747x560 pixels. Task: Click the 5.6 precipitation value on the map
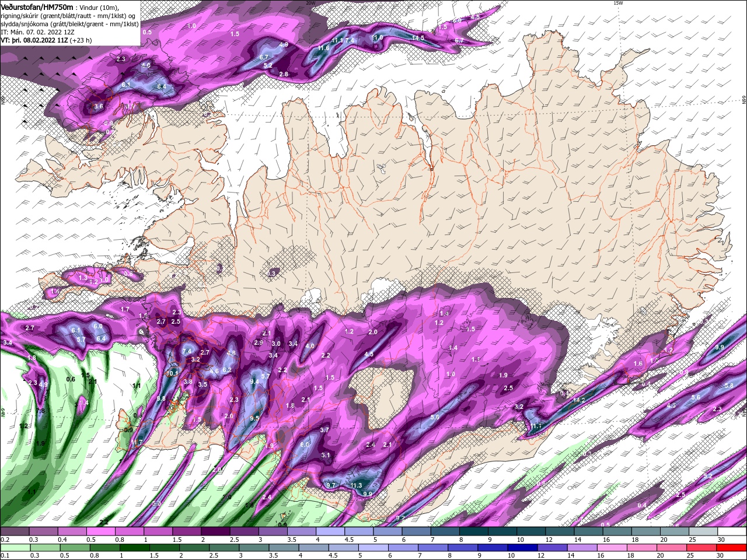pos(695,397)
